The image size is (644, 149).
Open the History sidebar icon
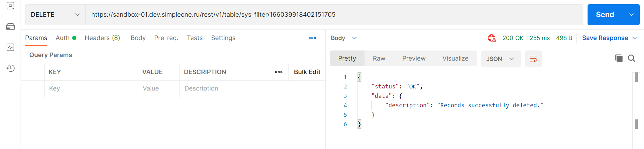[x=10, y=68]
